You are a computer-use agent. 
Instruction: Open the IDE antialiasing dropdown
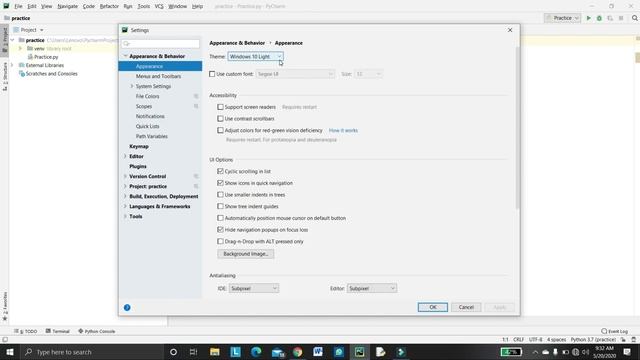click(x=254, y=288)
